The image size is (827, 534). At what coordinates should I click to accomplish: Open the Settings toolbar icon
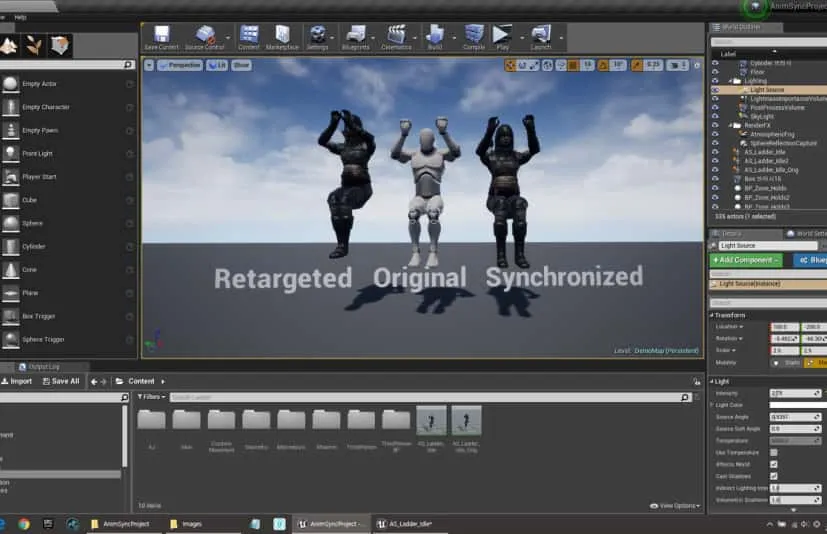point(318,37)
